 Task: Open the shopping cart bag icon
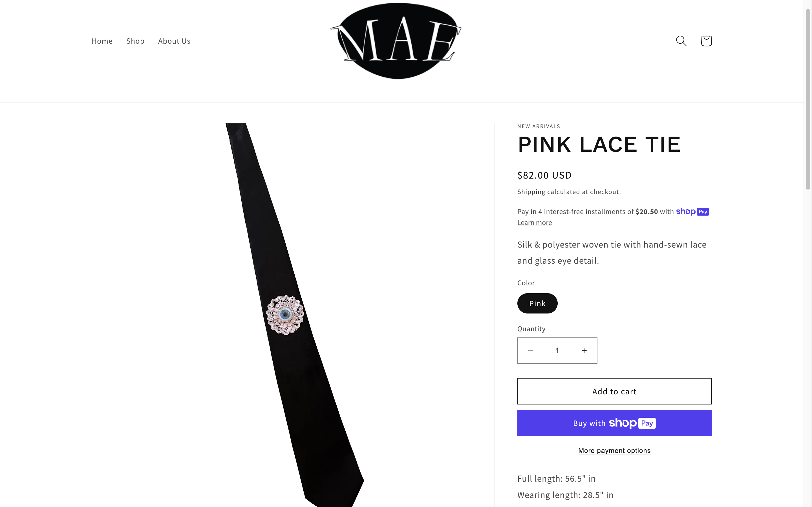point(706,41)
